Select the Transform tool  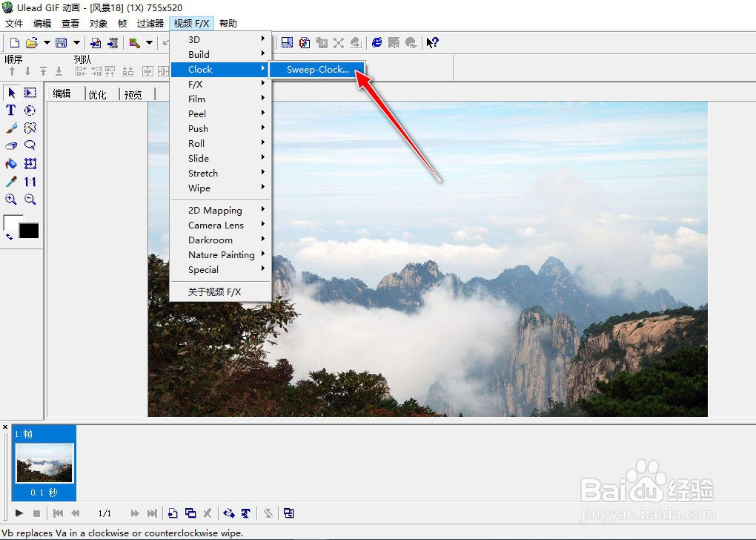pos(30,164)
